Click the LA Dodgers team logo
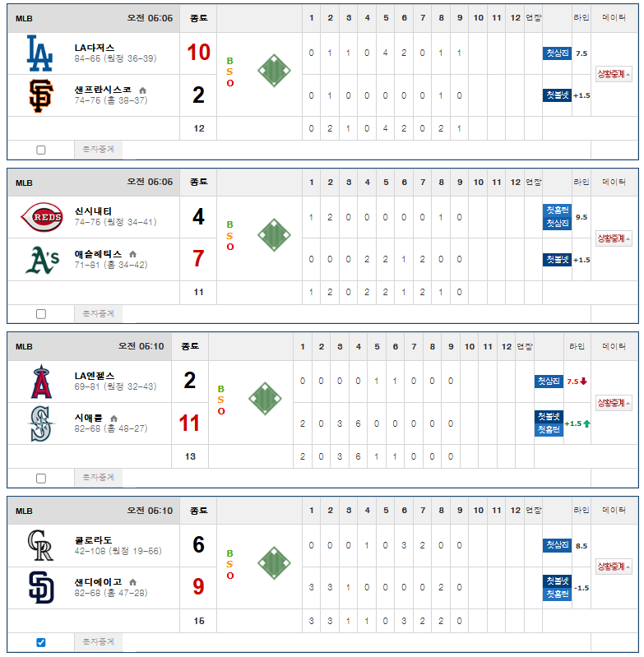Viewport: 644px width, 657px height. coord(39,53)
